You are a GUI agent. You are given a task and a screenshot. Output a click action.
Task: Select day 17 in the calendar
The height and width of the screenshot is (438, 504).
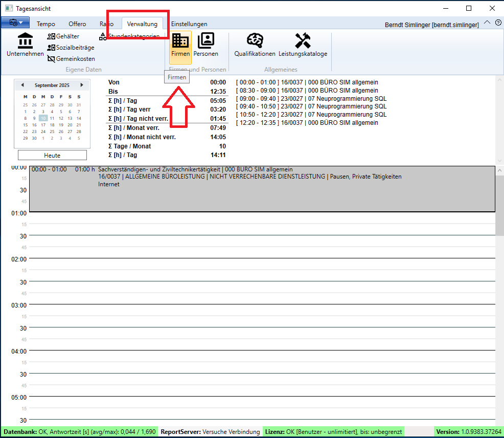43,125
